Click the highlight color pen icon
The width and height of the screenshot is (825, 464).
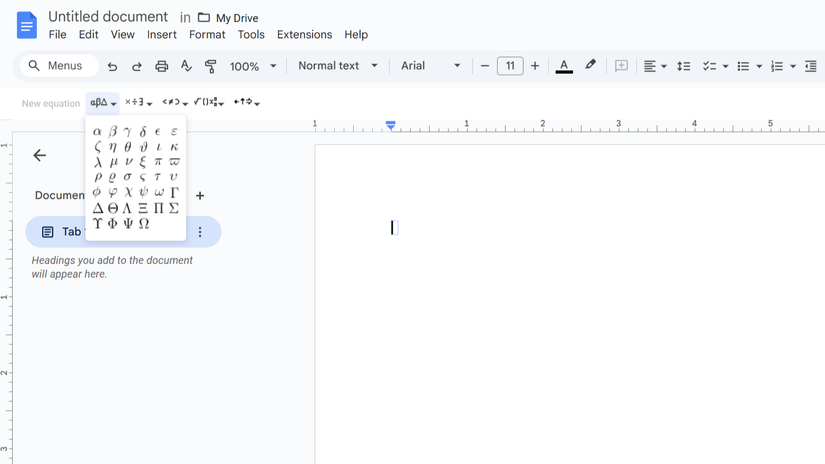pos(590,65)
